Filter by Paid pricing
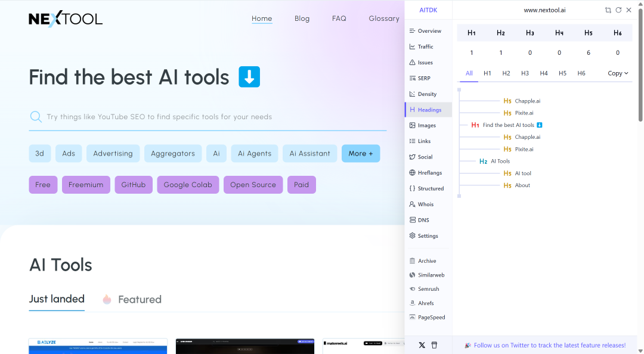644x354 pixels. point(302,185)
